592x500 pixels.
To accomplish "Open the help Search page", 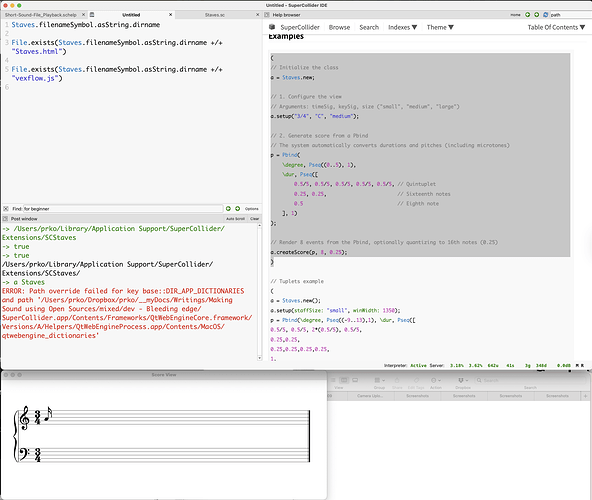I will 369,27.
